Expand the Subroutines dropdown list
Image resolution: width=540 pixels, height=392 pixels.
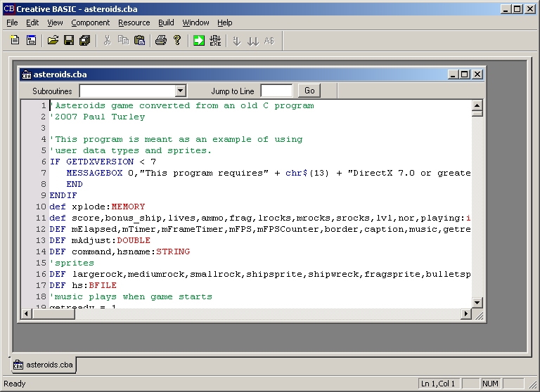[x=180, y=91]
